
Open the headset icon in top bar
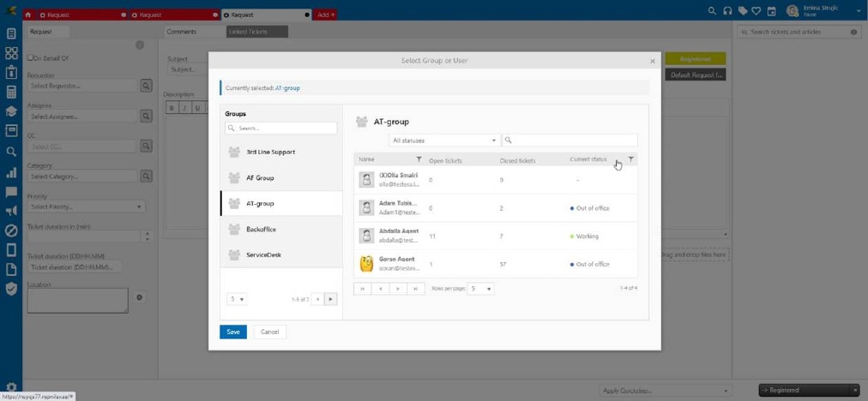[727, 11]
